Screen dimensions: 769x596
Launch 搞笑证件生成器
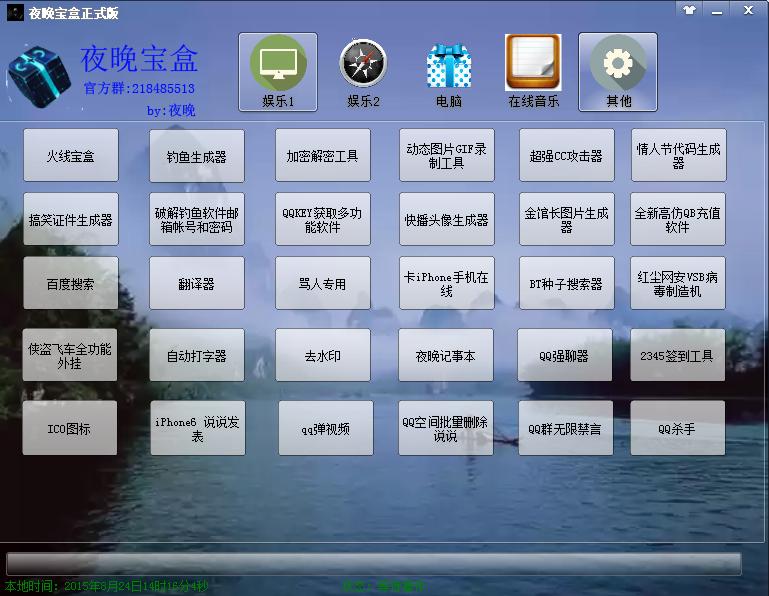tap(71, 219)
